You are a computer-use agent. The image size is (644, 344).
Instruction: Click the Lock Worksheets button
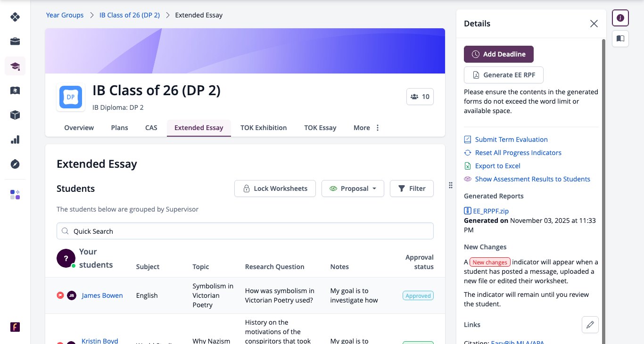pos(275,188)
